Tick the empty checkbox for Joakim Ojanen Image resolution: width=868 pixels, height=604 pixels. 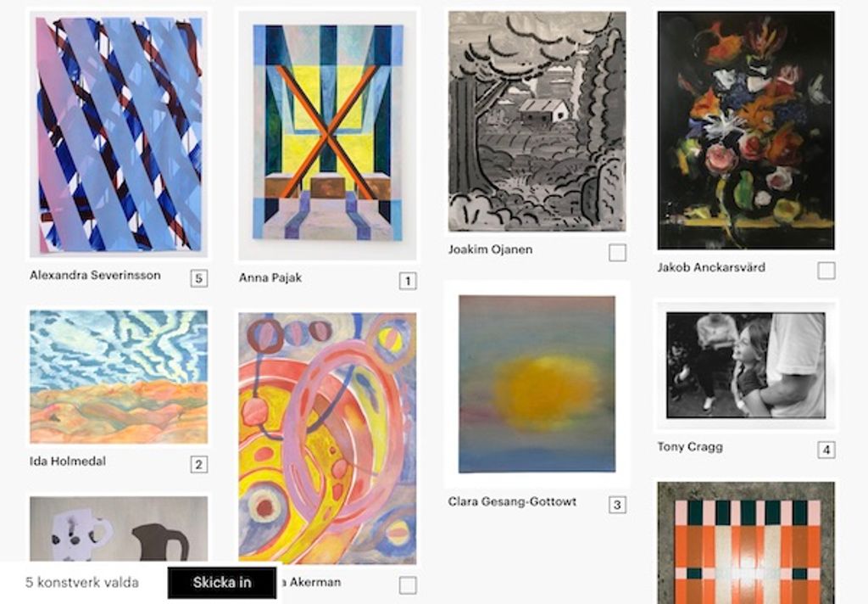click(x=617, y=253)
